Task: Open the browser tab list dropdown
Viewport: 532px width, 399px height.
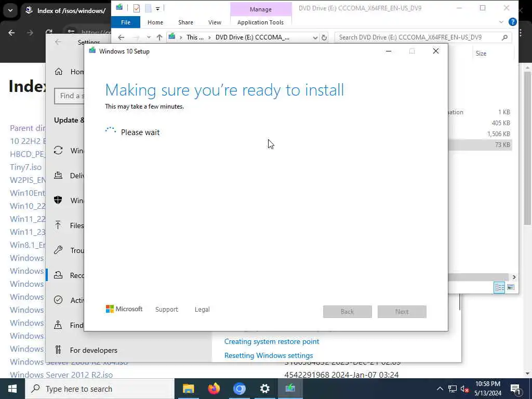Action: pyautogui.click(x=10, y=10)
